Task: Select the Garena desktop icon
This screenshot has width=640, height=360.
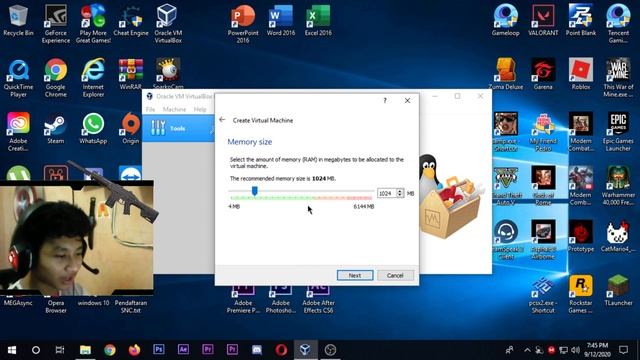Action: click(543, 73)
